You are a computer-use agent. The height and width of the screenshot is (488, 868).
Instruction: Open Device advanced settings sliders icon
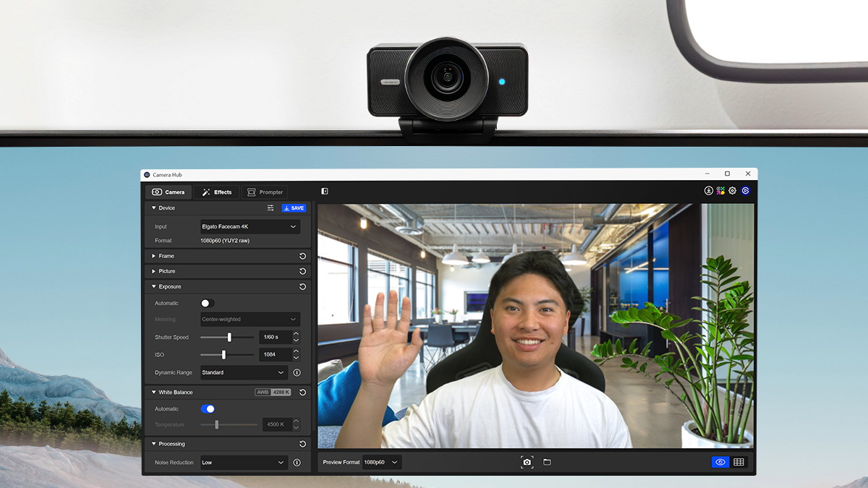[x=271, y=208]
